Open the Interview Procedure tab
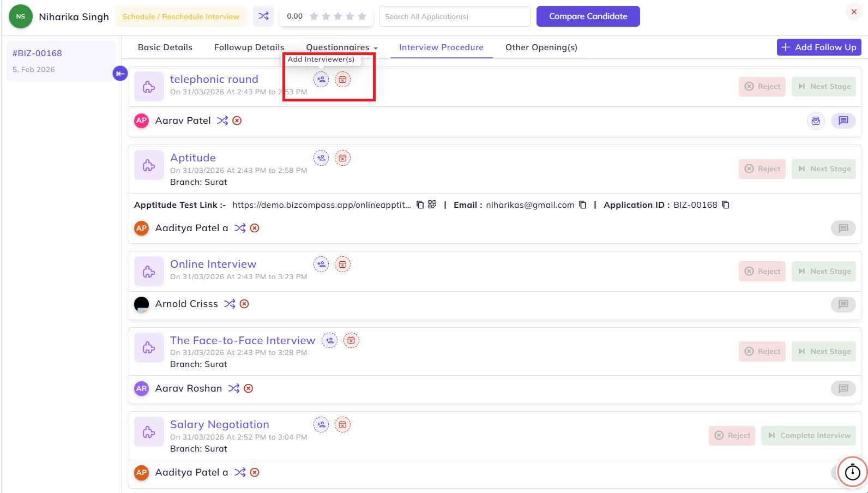Viewport: 868px width, 493px height. (441, 47)
